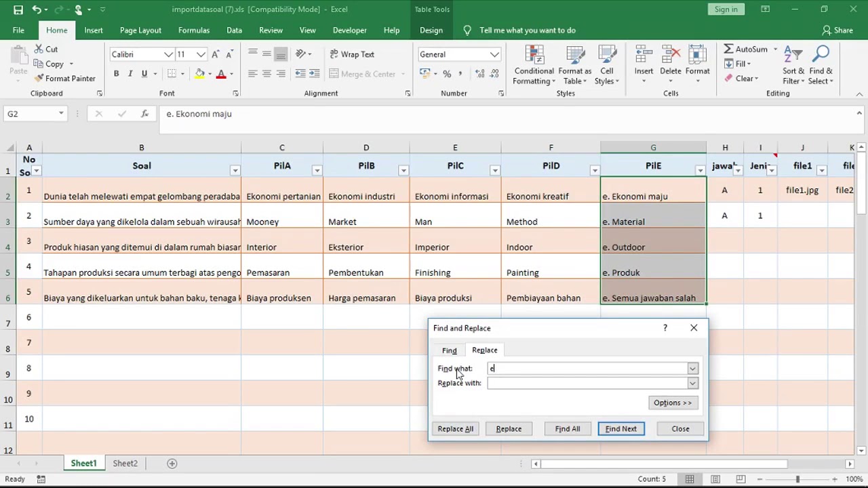Click the zoom slider handle in status bar
Viewport: 868px width, 488px height.
[x=797, y=479]
